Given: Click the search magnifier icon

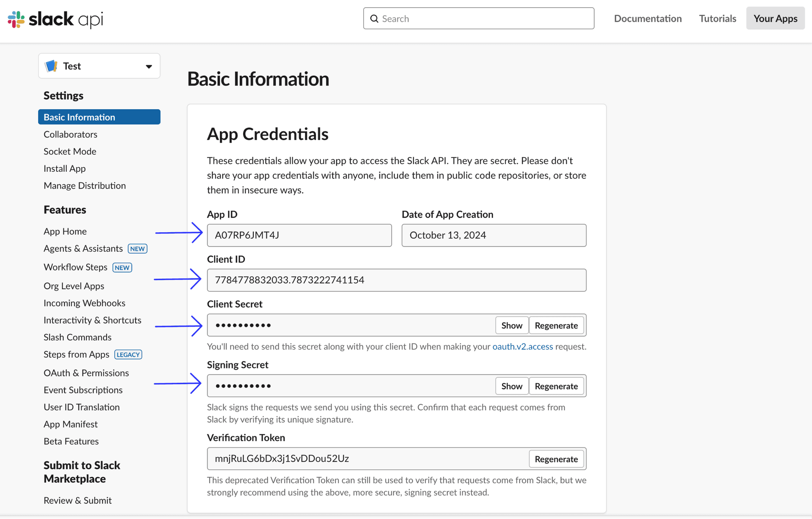Looking at the screenshot, I should [x=374, y=19].
